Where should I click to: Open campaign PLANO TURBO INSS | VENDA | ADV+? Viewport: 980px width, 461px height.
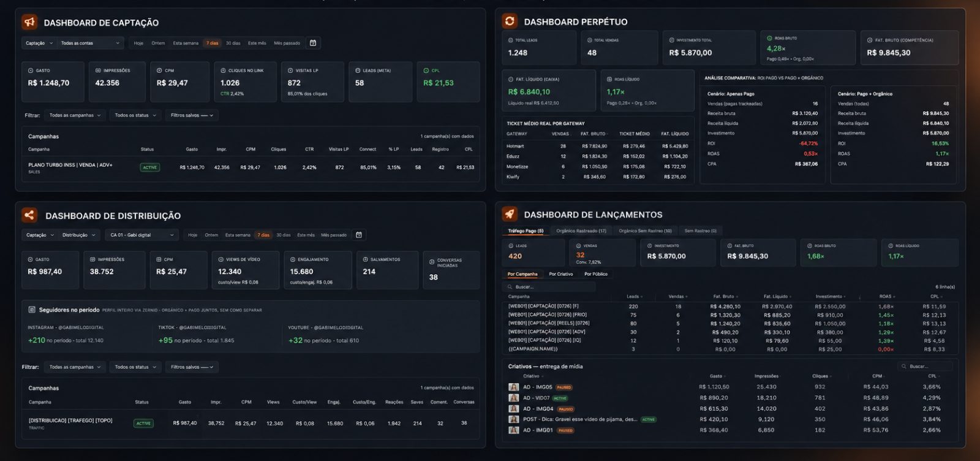point(70,165)
